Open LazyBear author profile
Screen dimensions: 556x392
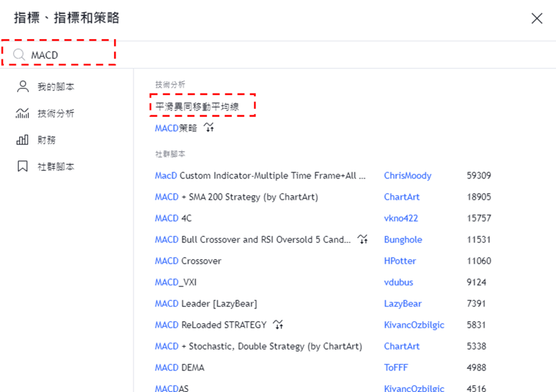tap(403, 303)
